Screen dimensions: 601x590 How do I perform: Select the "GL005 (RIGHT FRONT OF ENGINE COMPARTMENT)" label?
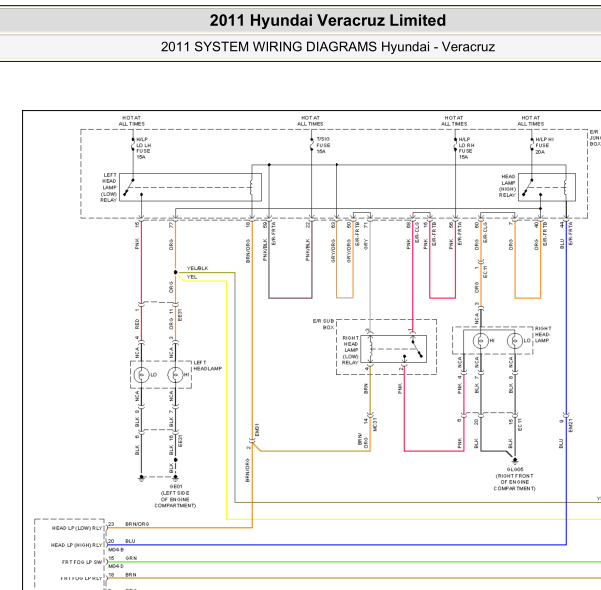pyautogui.click(x=514, y=479)
